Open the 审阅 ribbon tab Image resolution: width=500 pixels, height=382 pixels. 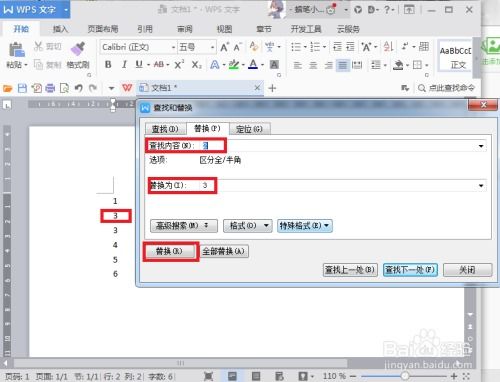[x=185, y=29]
